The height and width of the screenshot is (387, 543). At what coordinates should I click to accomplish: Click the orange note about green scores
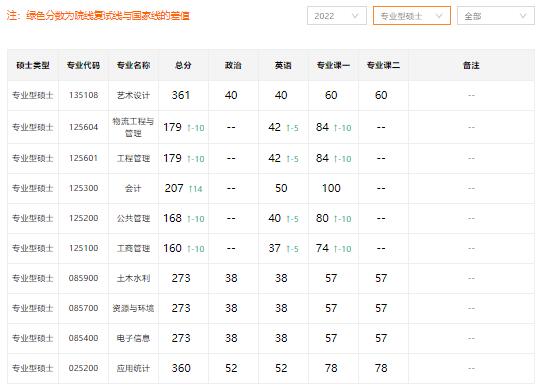[98, 16]
